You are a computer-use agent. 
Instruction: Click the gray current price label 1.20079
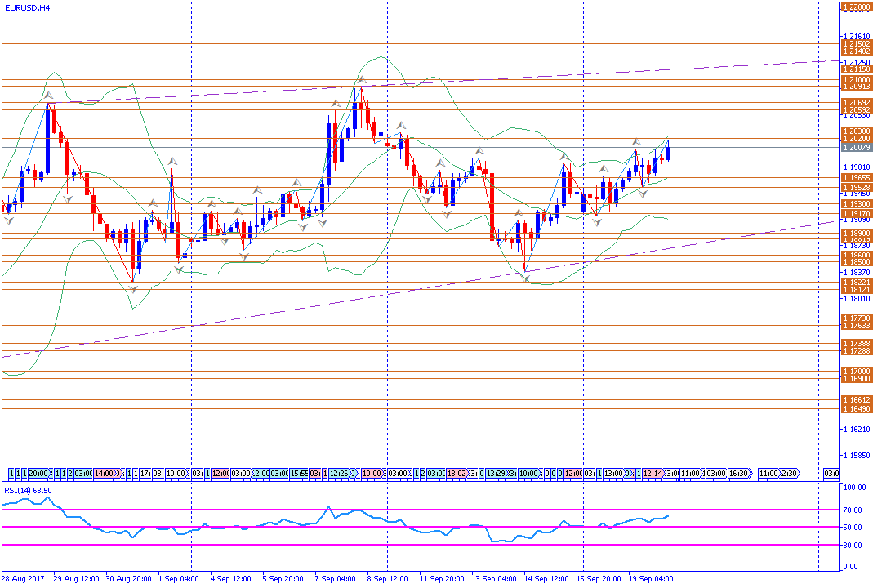[x=856, y=148]
